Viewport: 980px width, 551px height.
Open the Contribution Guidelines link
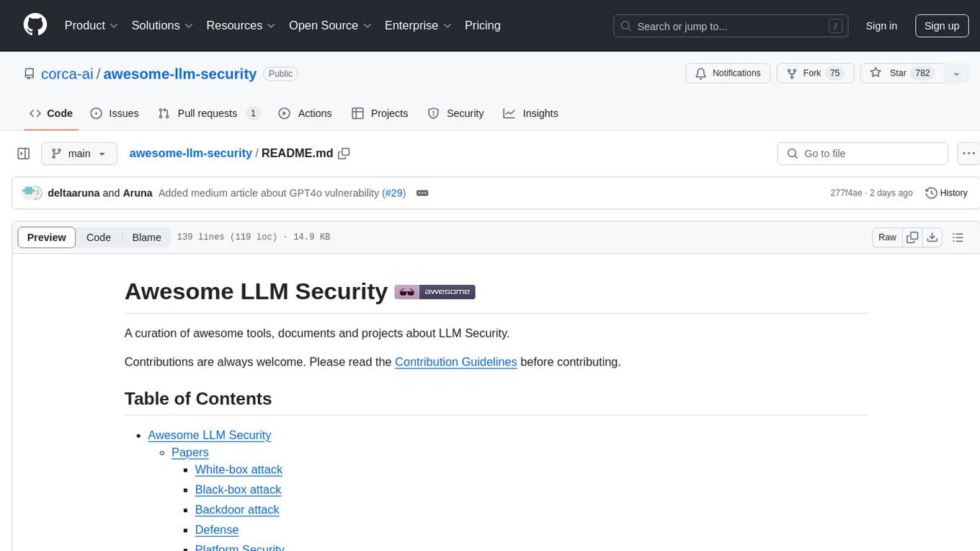click(455, 362)
